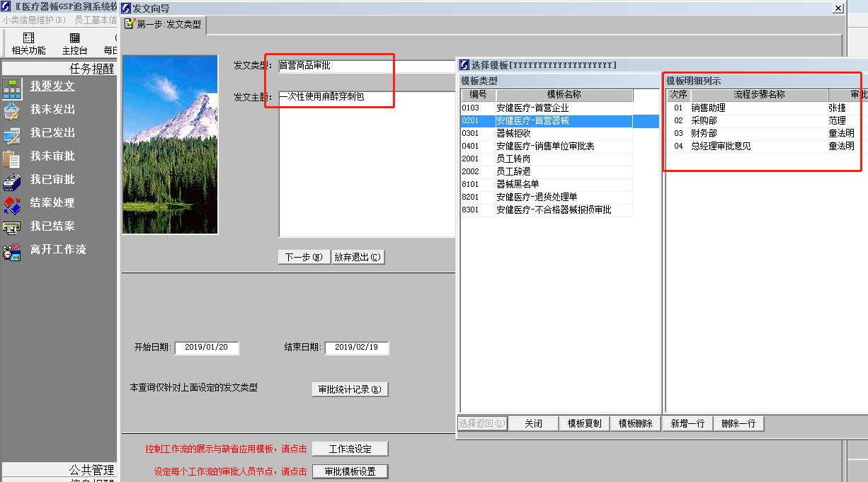Select template row 2001 员工转岗
Screen dimensions: 868x482
(x=547, y=159)
